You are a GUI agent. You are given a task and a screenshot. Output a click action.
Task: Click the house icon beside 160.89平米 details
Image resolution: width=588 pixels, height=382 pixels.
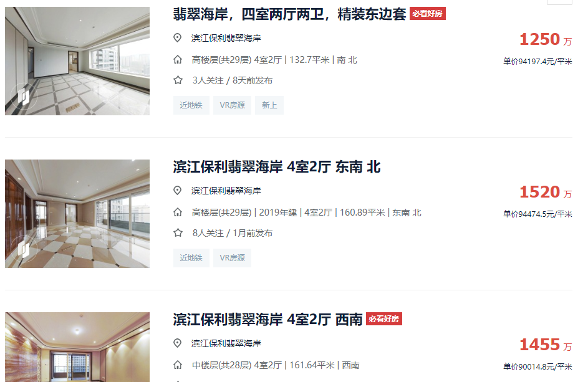(x=178, y=212)
